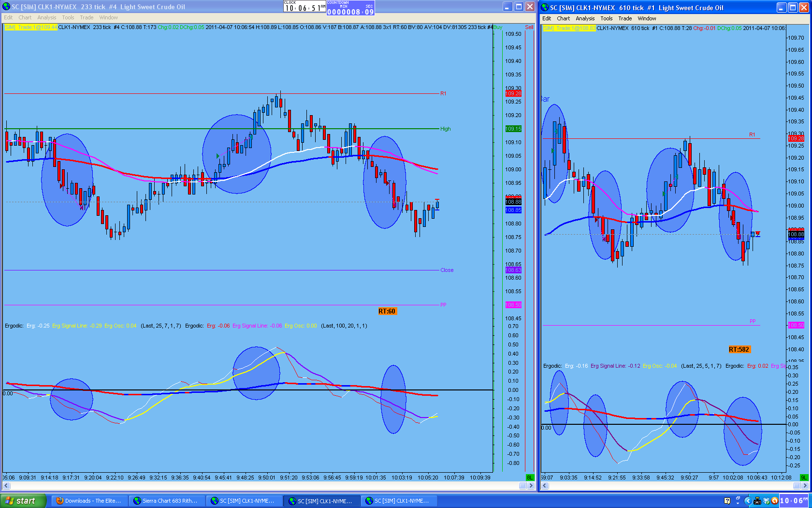Click the PP line label on 233 tick chart
Image resolution: width=812 pixels, height=508 pixels.
coord(443,305)
